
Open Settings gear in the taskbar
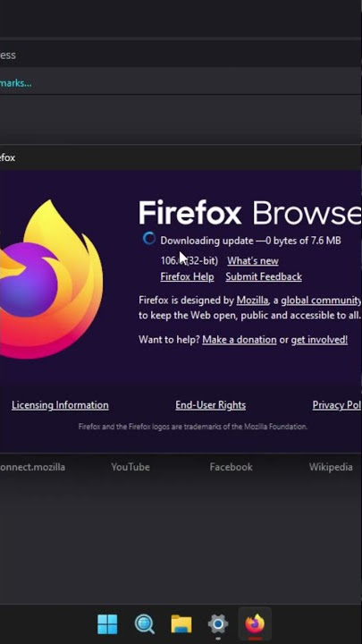coord(218,624)
